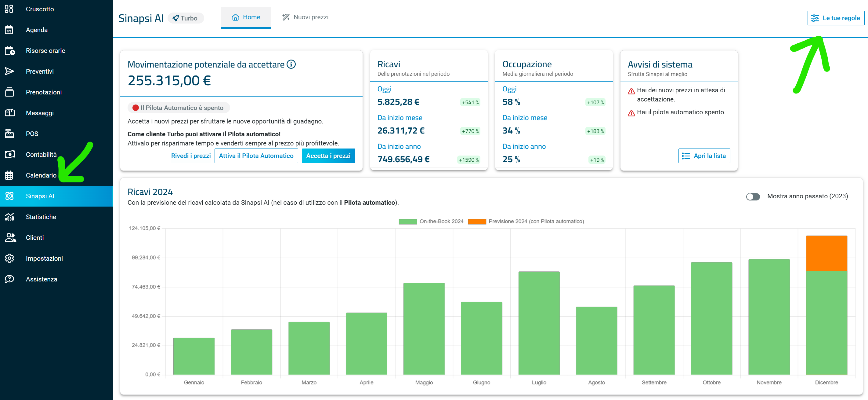
Task: Toggle Previsione 2024 orange legend entry
Action: pyautogui.click(x=526, y=222)
